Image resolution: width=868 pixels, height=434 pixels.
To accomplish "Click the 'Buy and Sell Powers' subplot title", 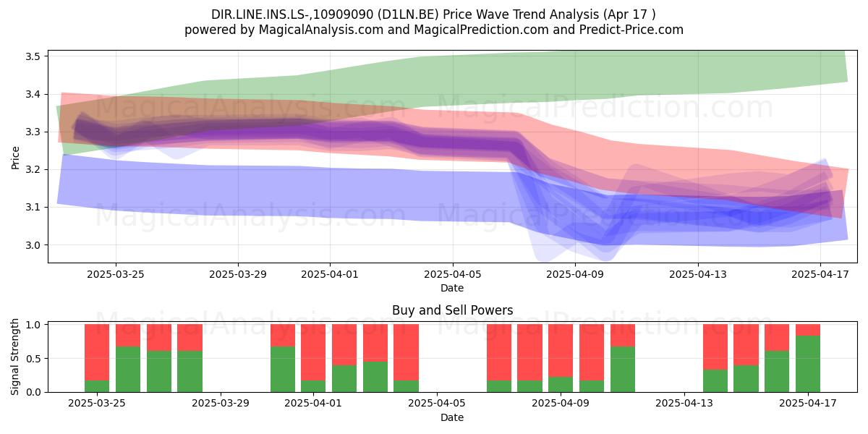I will coord(453,310).
